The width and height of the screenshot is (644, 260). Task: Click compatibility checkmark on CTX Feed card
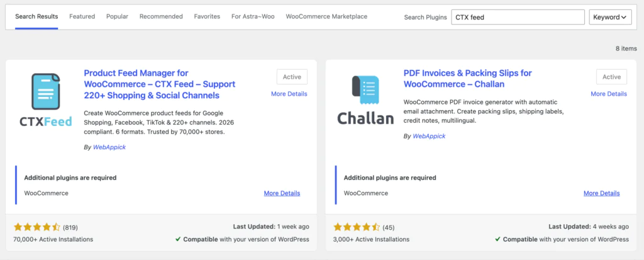point(178,239)
